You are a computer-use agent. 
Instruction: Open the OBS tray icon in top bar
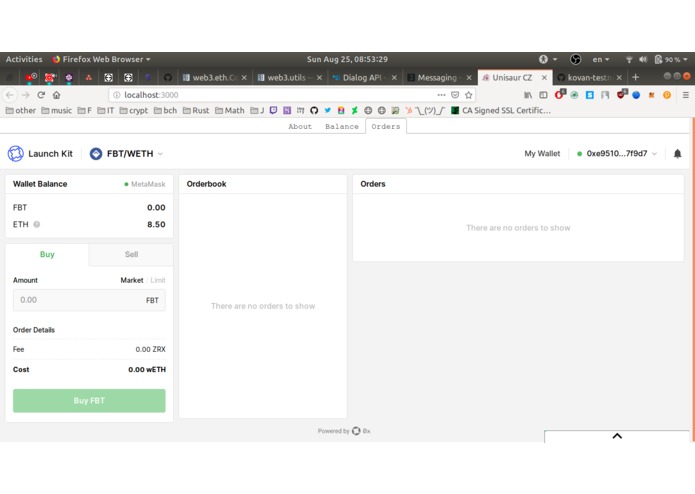coord(575,59)
